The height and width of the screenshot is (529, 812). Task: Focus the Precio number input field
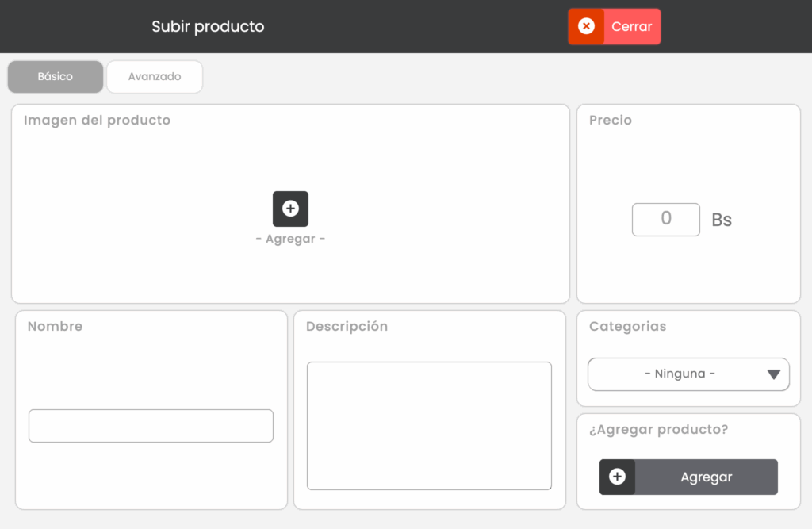coord(665,220)
